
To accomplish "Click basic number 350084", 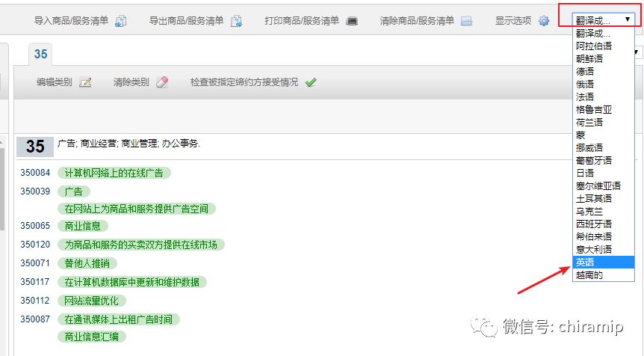I will pyautogui.click(x=35, y=173).
